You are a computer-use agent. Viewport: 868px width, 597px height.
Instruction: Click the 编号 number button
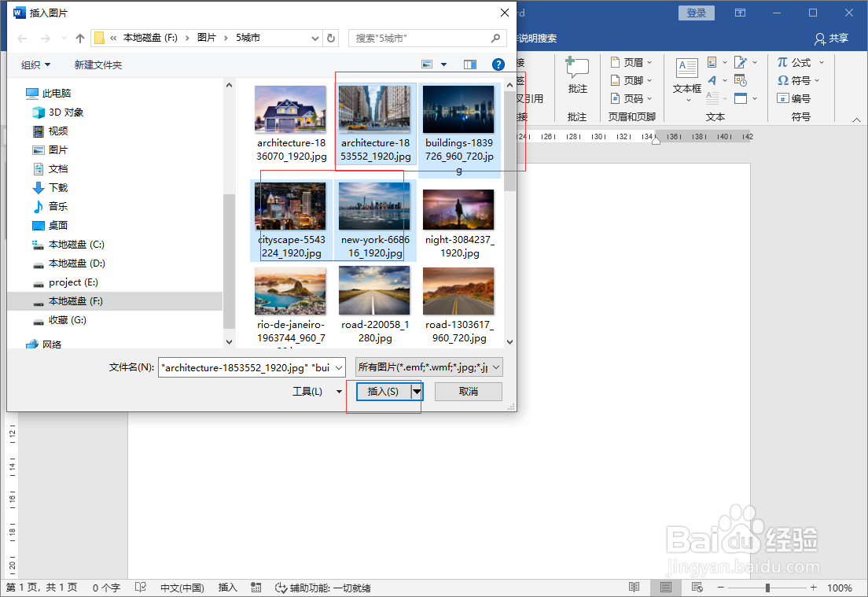(794, 98)
